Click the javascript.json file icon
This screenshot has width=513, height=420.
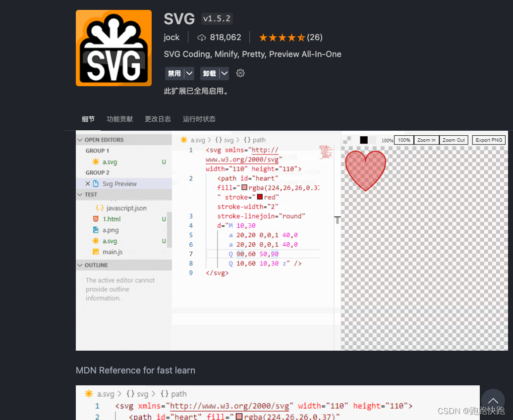[99, 208]
